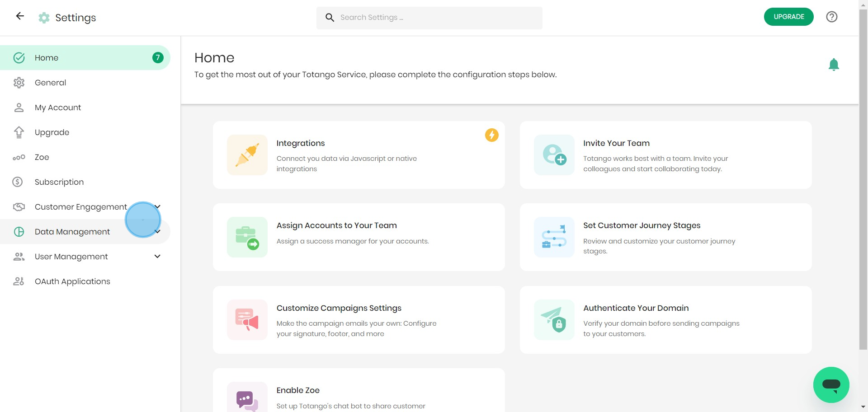This screenshot has height=412, width=868.
Task: Click the notification bell icon
Action: click(x=834, y=65)
